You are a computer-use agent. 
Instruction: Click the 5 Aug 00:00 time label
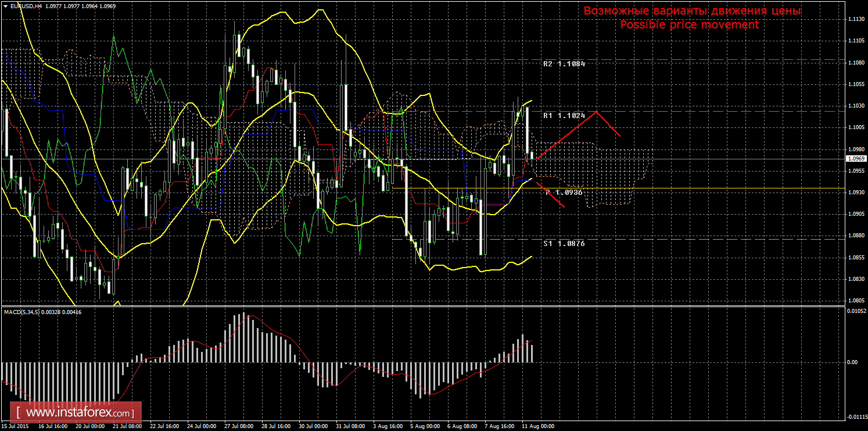click(x=425, y=426)
